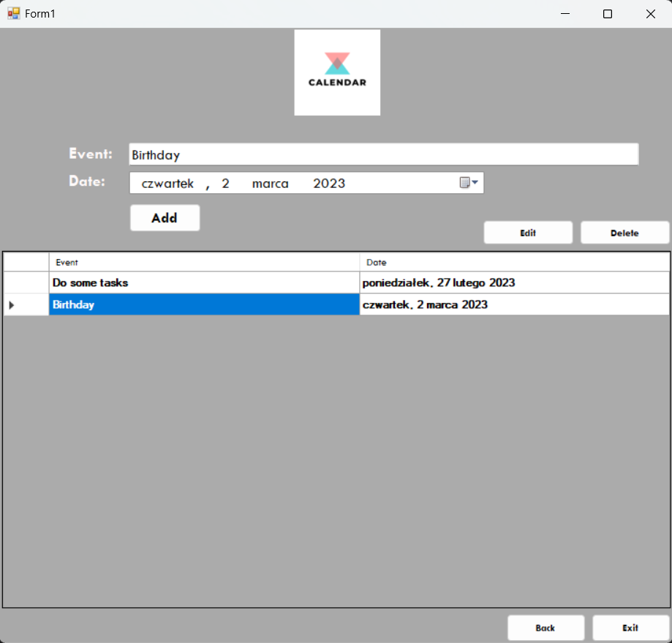Select the year '2023' in the date picker

pos(328,183)
